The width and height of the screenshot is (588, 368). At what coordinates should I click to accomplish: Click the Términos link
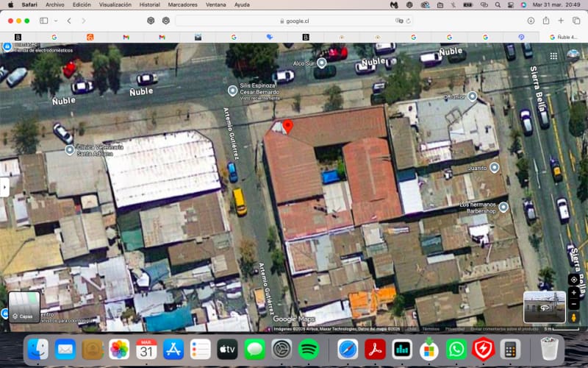pos(431,329)
